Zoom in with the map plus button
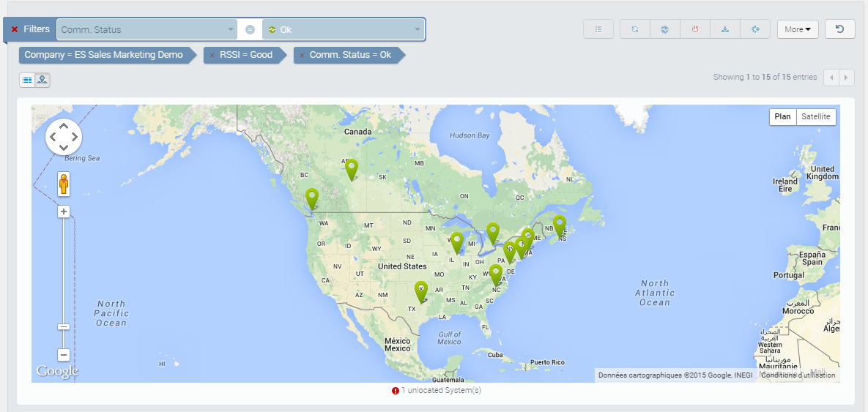This screenshot has height=412, width=868. pyautogui.click(x=64, y=211)
